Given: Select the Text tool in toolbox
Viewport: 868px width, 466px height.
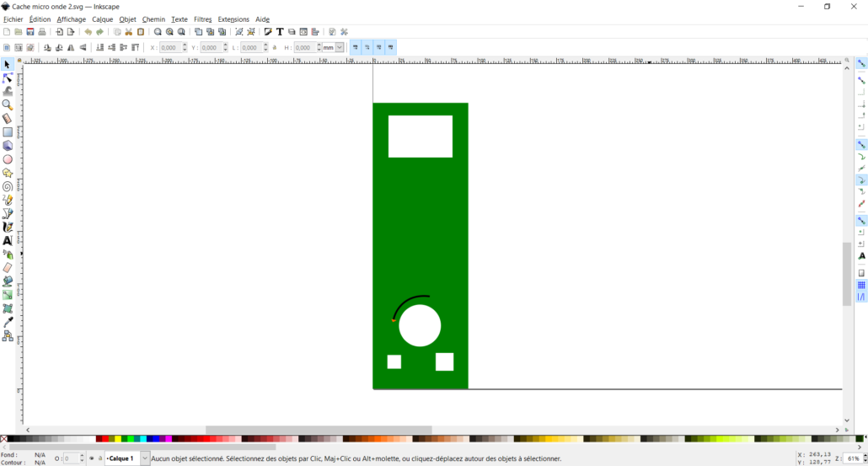Looking at the screenshot, I should 8,241.
